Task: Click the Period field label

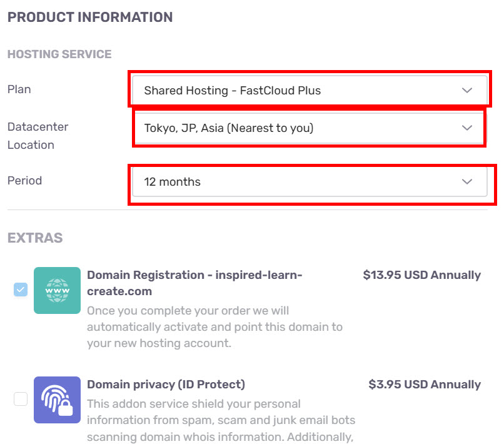Action: click(25, 181)
